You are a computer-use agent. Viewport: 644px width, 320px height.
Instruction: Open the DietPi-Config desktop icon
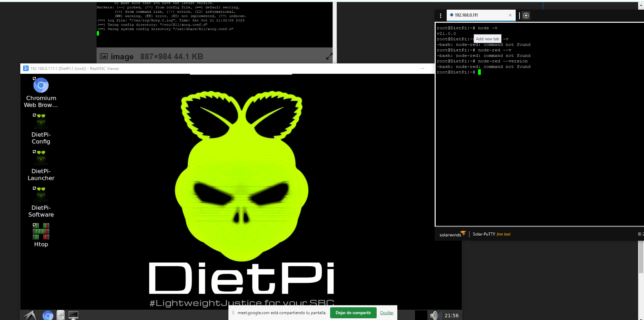click(x=41, y=129)
